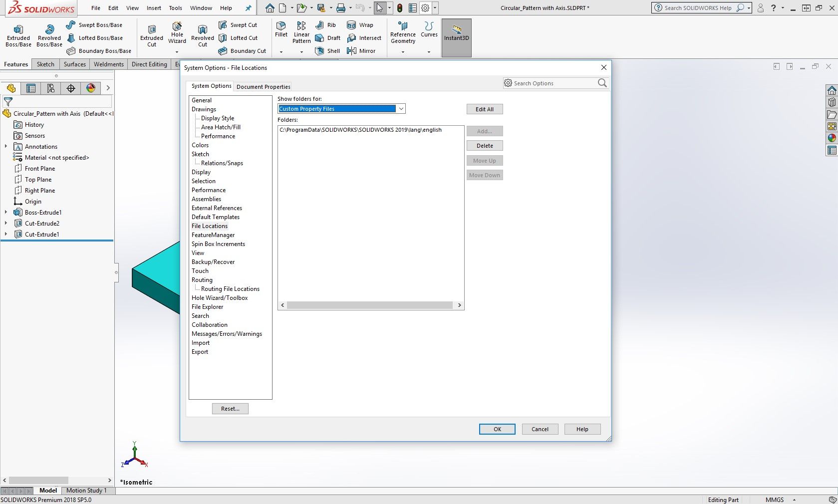838x504 pixels.
Task: Open the Tools menu
Action: click(x=175, y=8)
